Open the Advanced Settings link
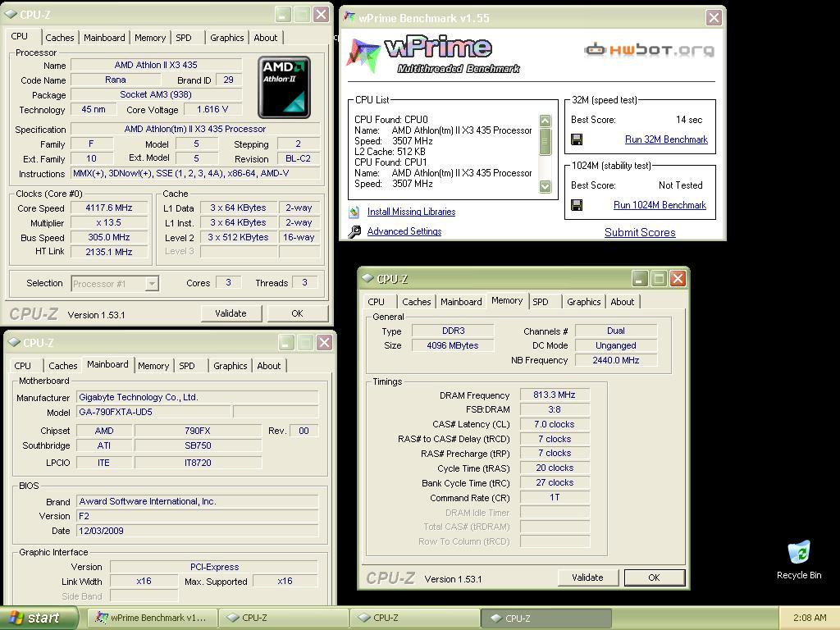 tap(404, 231)
